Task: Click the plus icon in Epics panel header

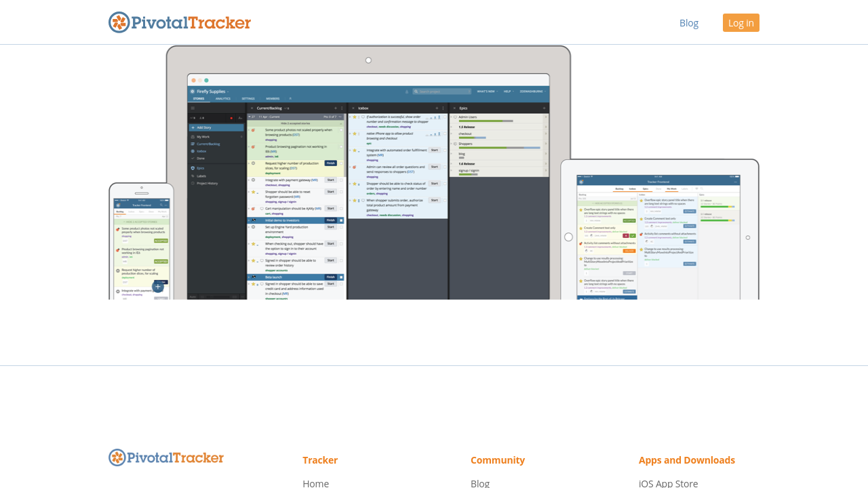Action: coord(545,108)
